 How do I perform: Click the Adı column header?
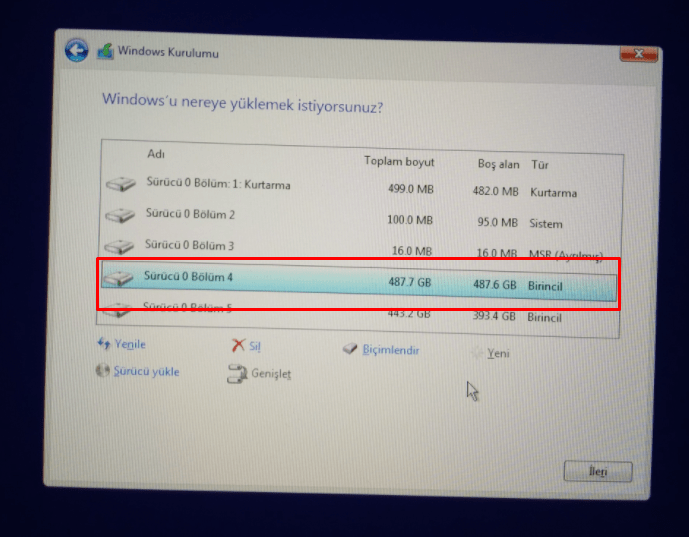156,154
